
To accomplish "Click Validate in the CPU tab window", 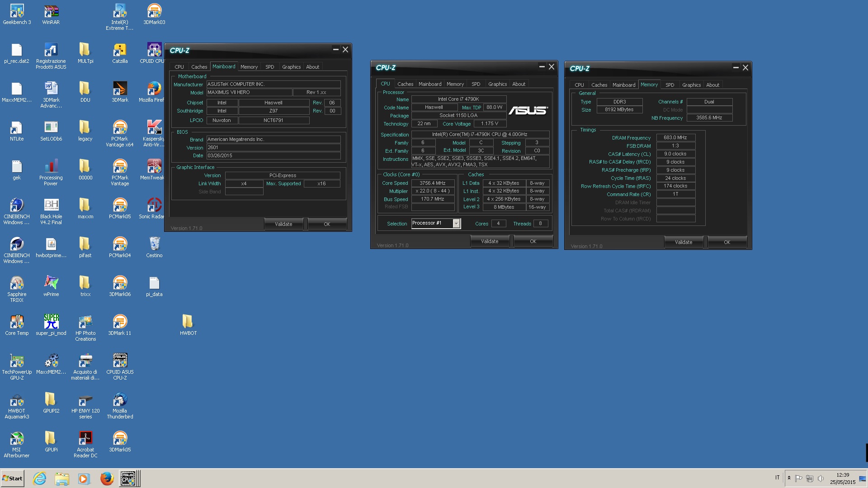I will (490, 241).
